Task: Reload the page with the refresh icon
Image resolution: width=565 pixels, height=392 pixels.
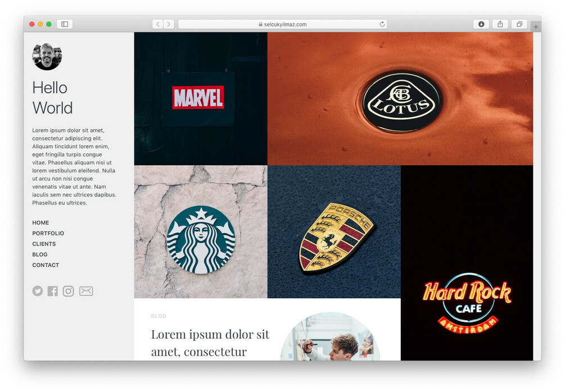Action: [x=382, y=24]
